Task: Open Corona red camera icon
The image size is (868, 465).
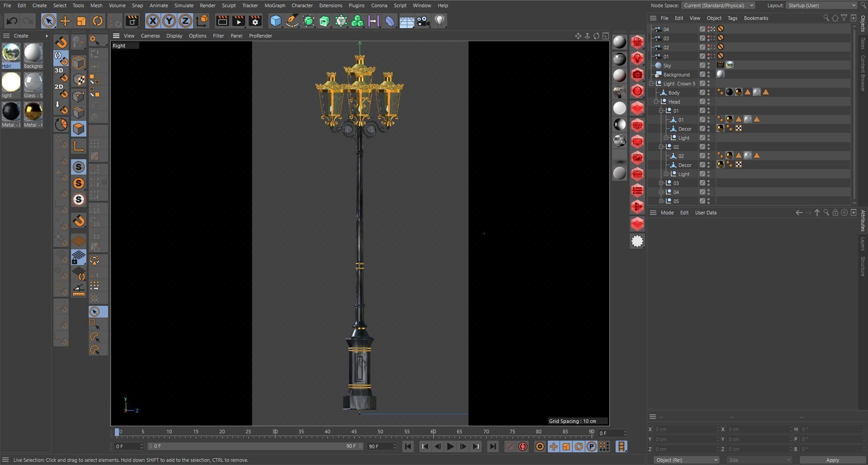Action: (637, 75)
